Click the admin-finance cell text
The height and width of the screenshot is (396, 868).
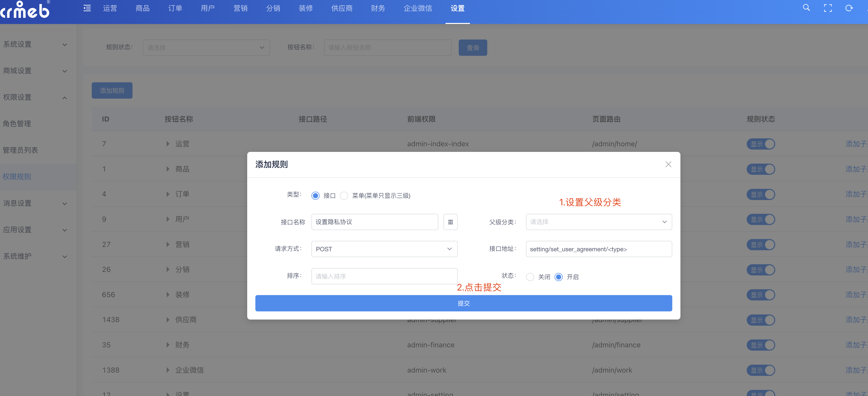431,345
